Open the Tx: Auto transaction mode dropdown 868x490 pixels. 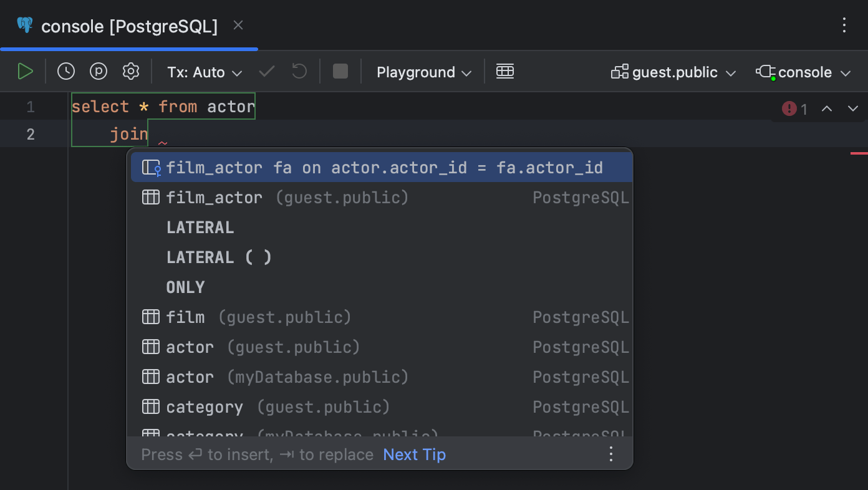[x=204, y=72]
